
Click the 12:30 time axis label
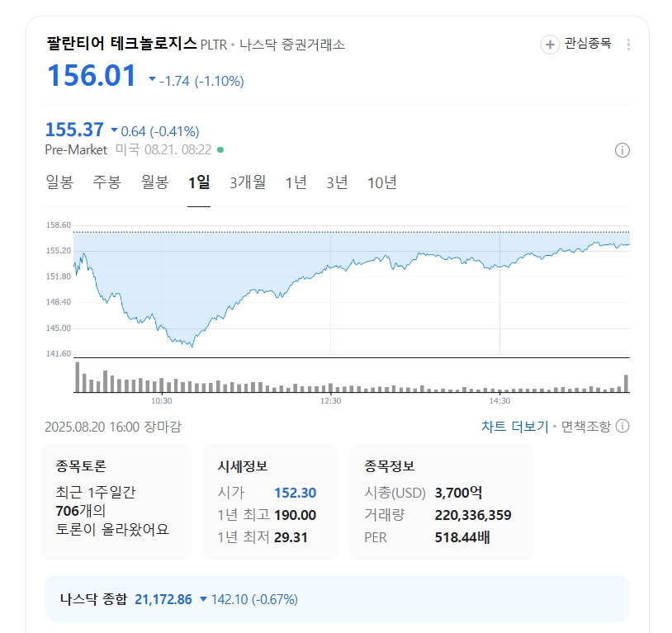(x=331, y=401)
